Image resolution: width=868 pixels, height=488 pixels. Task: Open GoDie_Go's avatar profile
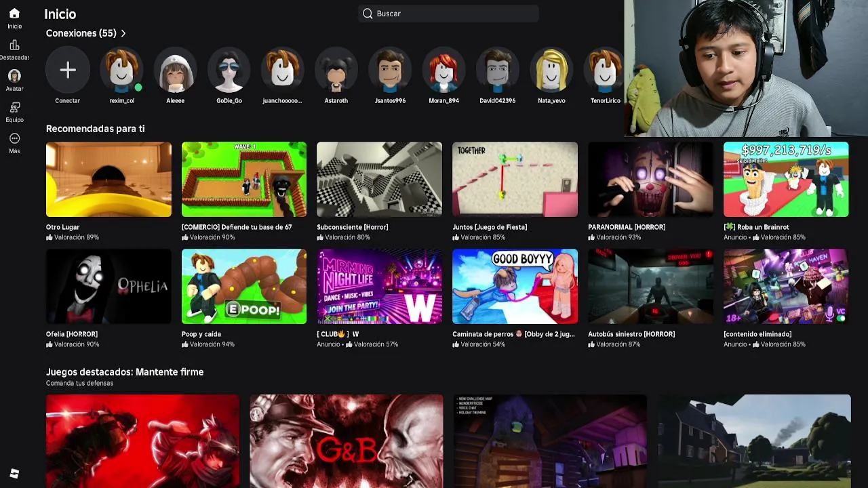pyautogui.click(x=229, y=70)
